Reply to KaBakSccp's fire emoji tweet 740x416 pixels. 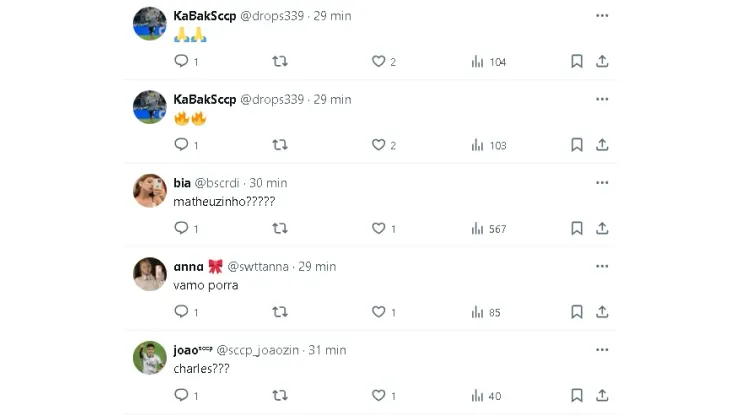coord(181,145)
